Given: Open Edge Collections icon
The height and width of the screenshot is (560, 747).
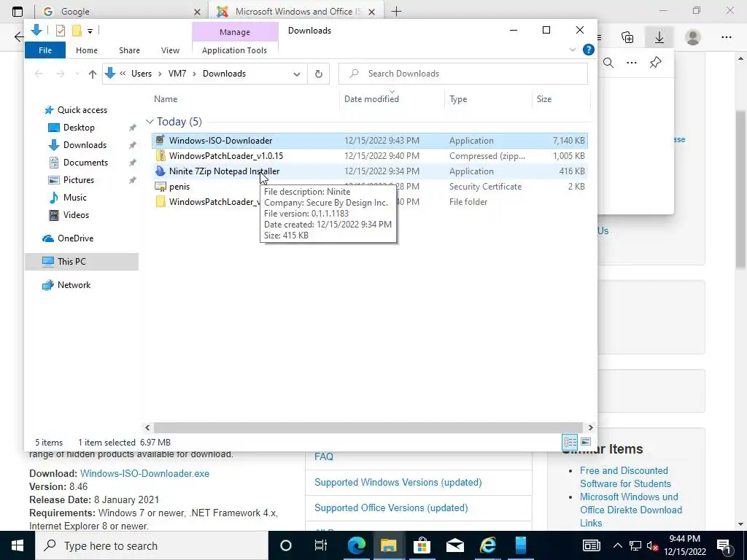Looking at the screenshot, I should tap(627, 37).
